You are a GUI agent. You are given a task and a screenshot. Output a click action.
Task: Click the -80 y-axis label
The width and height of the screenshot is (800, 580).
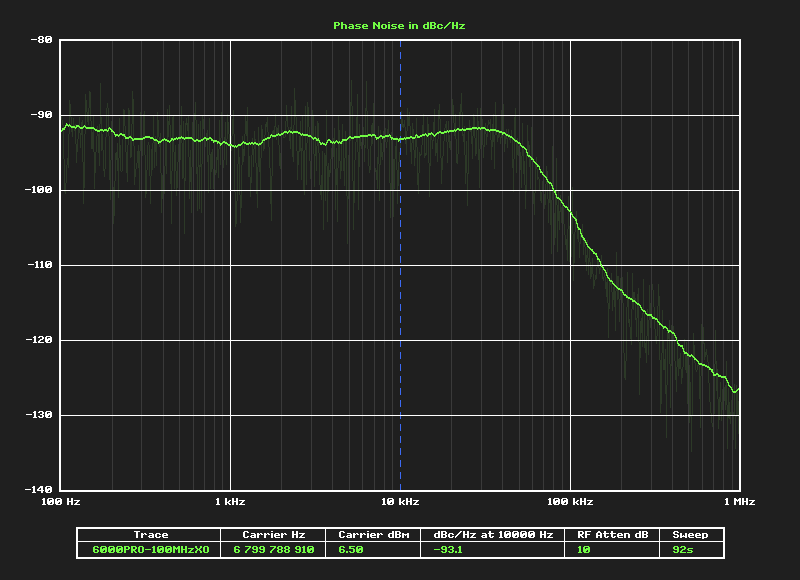click(x=41, y=40)
